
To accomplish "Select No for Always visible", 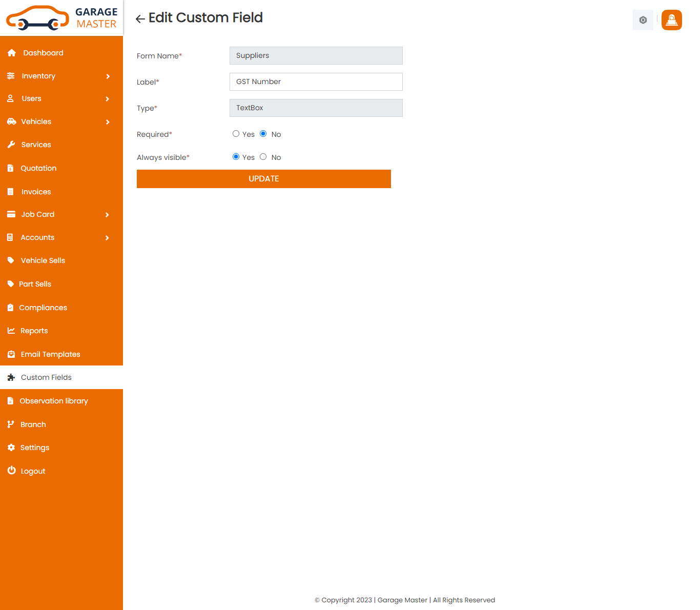I will (x=263, y=157).
